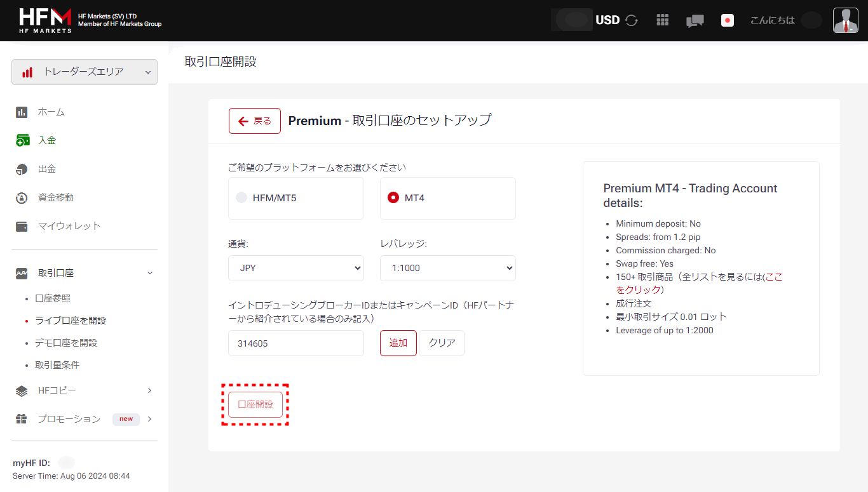Click the broker ID input field 314605
The image size is (868, 492).
[x=296, y=343]
